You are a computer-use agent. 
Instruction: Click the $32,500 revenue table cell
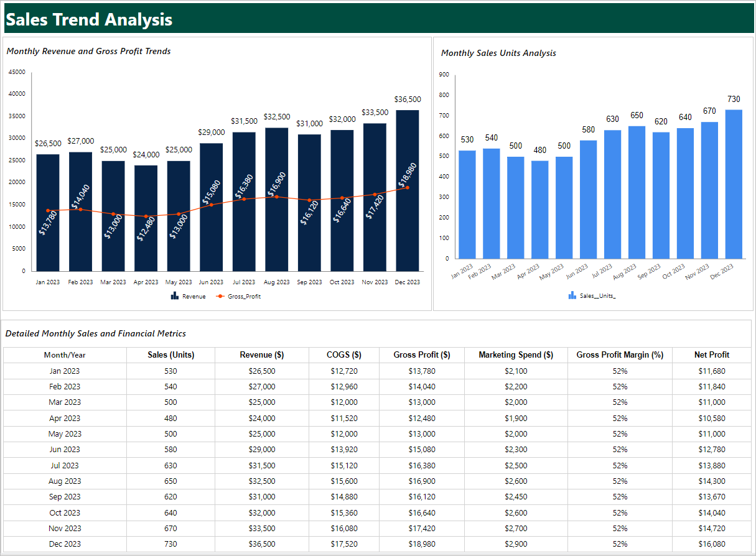262,481
